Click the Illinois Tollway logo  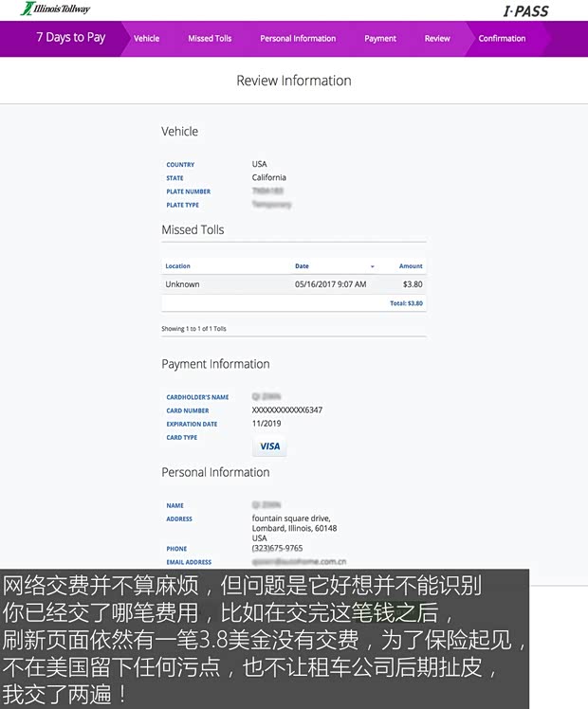[x=55, y=9]
